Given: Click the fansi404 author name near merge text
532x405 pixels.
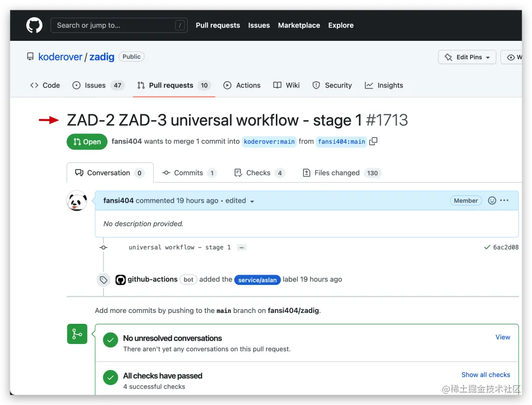Looking at the screenshot, I should pyautogui.click(x=127, y=141).
